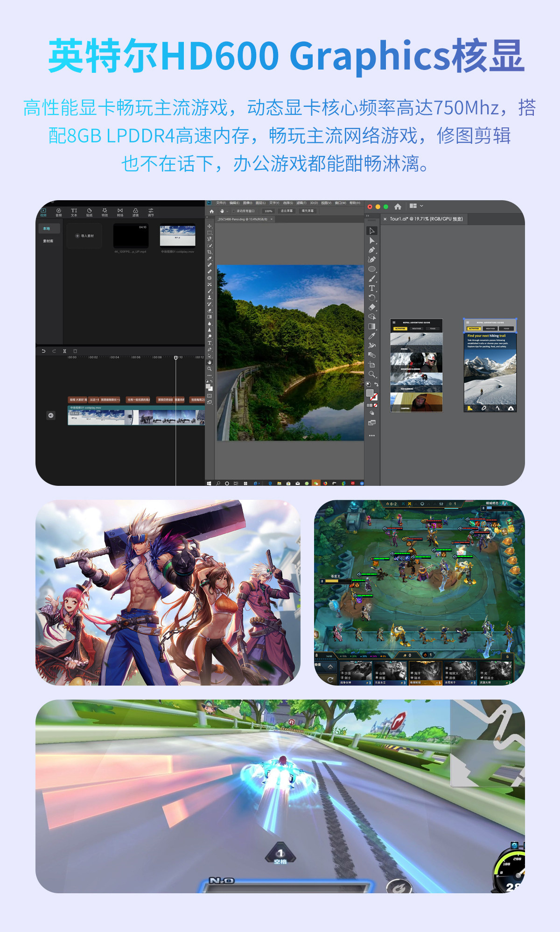Click 导入素材 import button
The width and height of the screenshot is (560, 932).
(x=84, y=236)
